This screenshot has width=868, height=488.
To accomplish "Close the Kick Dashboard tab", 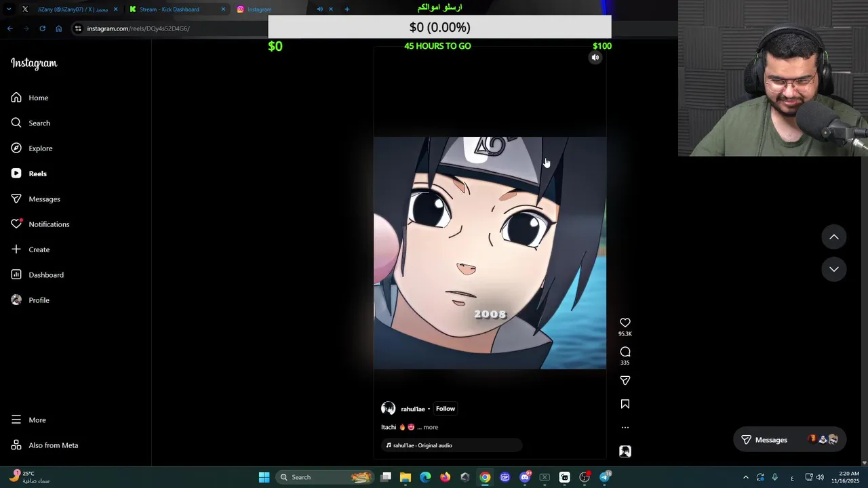I will (x=223, y=9).
